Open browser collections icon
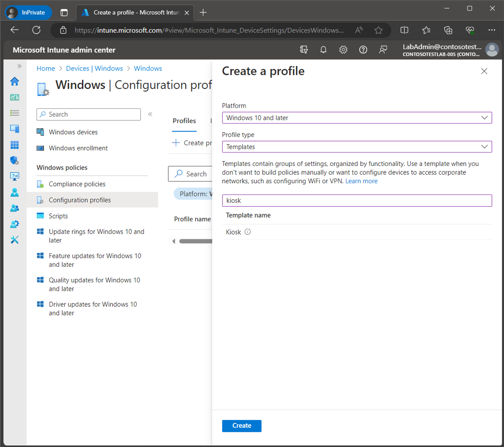504x447 pixels. click(x=448, y=30)
